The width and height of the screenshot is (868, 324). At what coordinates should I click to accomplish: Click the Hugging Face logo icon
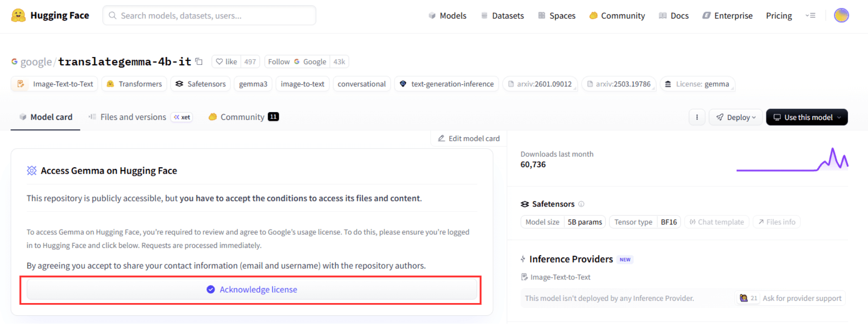(18, 15)
